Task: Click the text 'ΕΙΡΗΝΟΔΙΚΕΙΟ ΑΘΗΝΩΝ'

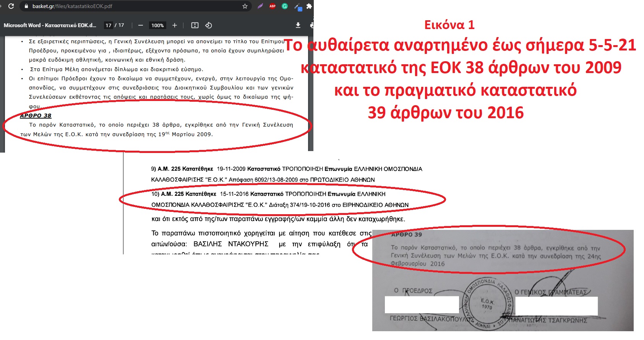Action: (x=376, y=205)
